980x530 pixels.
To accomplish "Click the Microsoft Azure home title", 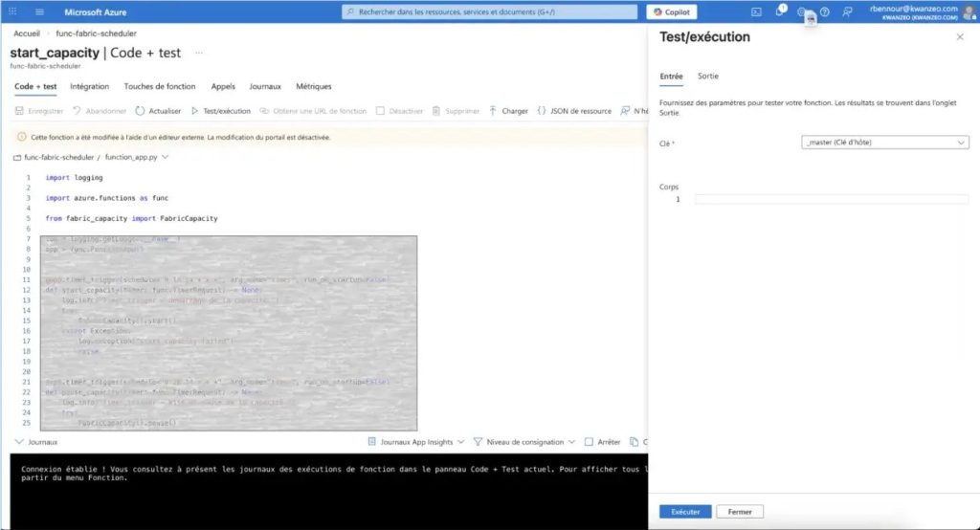I will (95, 11).
